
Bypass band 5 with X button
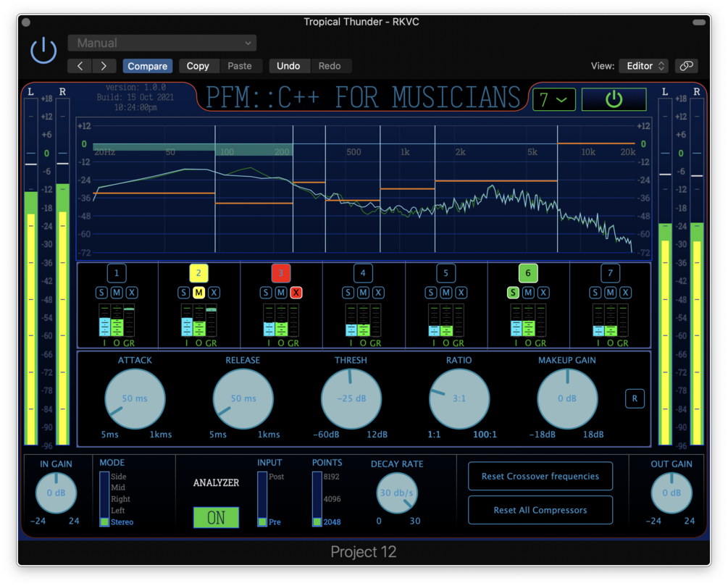[461, 293]
